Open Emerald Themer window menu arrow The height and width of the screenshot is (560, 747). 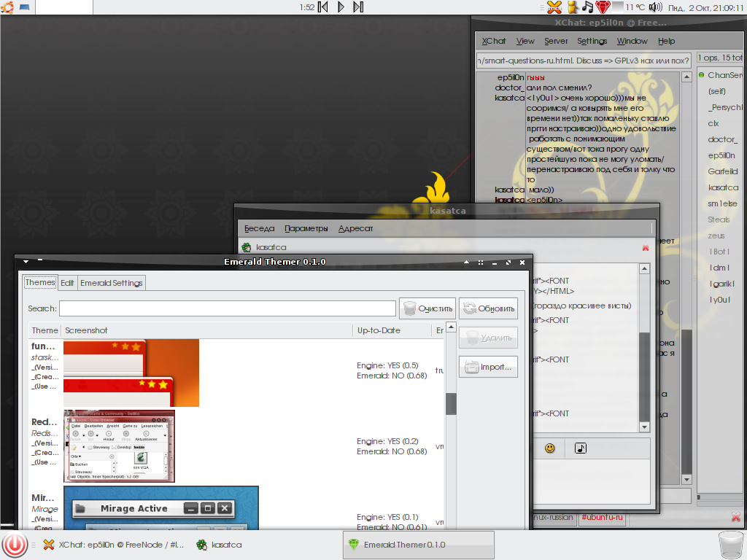point(26,262)
